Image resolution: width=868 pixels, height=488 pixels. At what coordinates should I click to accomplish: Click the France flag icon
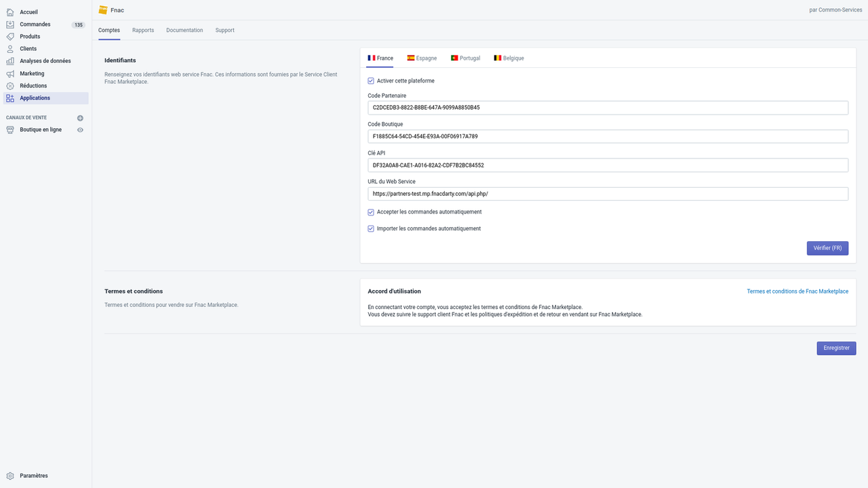coord(372,58)
